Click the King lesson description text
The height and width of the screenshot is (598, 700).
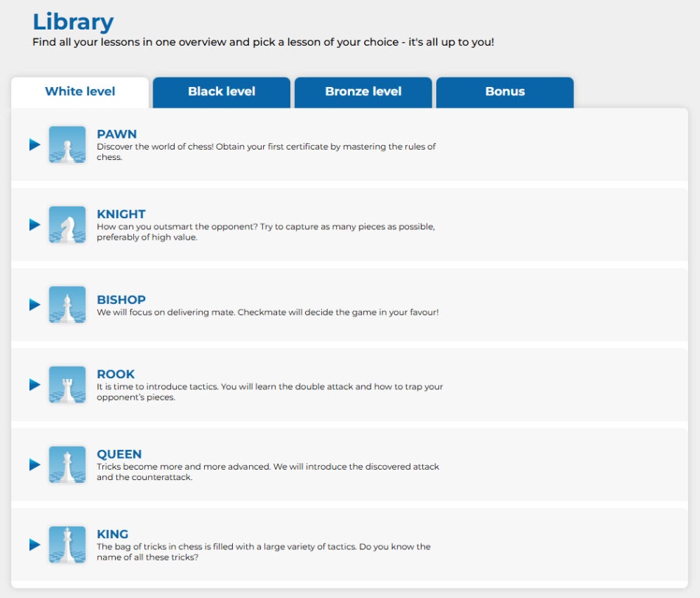(x=263, y=552)
